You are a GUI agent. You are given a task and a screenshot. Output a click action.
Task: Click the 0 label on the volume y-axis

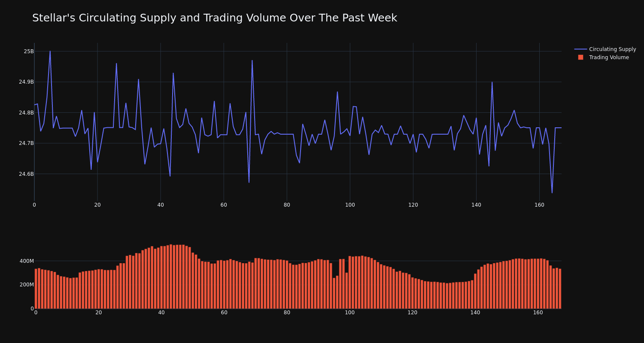pyautogui.click(x=32, y=309)
